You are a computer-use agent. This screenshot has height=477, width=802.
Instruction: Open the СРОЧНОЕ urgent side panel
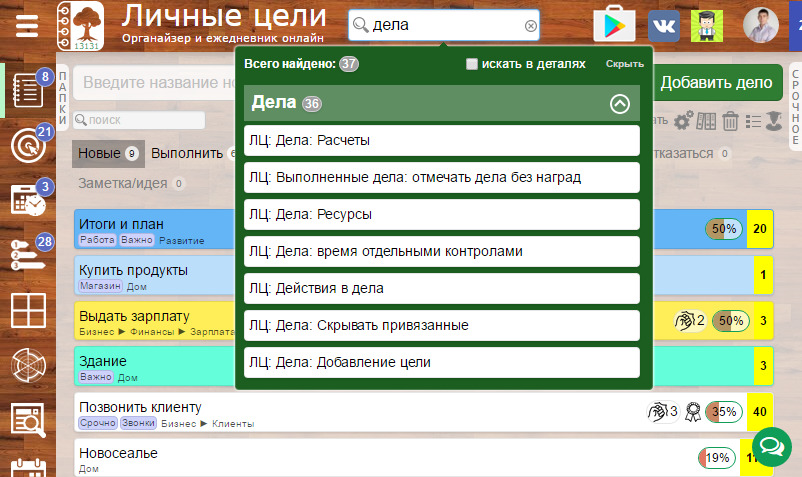tap(795, 106)
